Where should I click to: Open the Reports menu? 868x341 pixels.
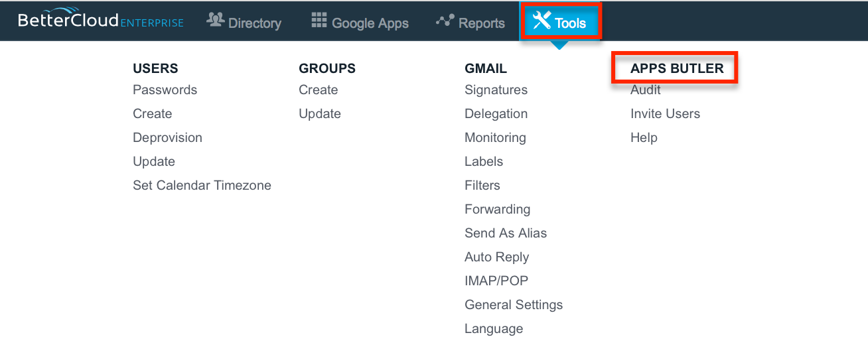(470, 23)
